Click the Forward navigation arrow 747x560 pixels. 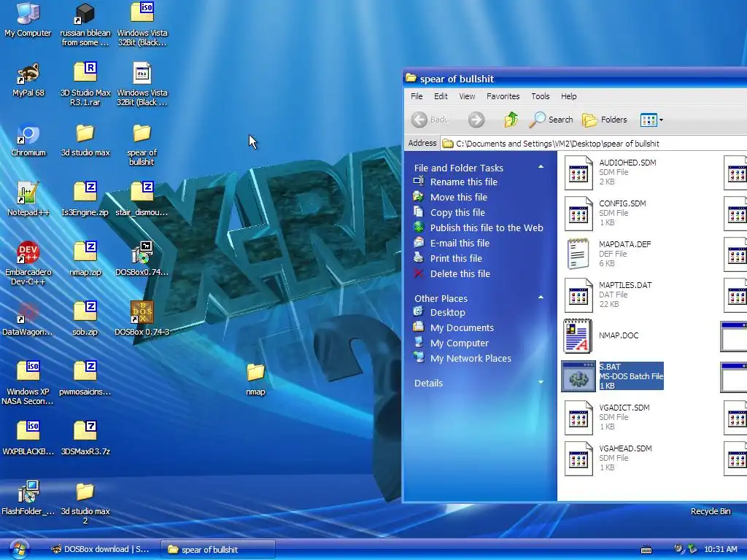pyautogui.click(x=476, y=120)
